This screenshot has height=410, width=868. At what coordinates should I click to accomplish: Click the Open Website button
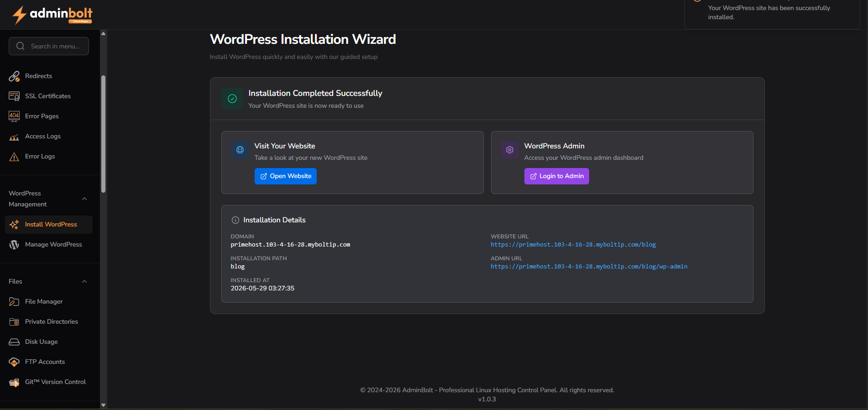tap(286, 176)
